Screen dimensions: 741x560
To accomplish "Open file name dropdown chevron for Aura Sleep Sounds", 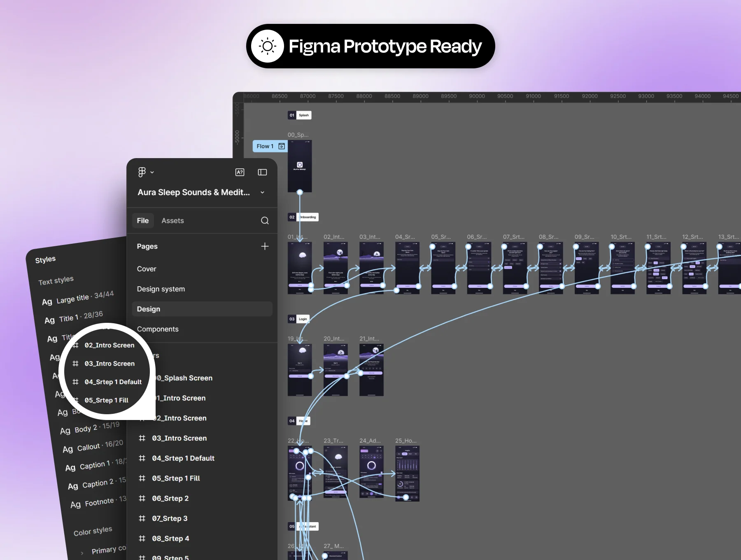I will click(x=262, y=192).
